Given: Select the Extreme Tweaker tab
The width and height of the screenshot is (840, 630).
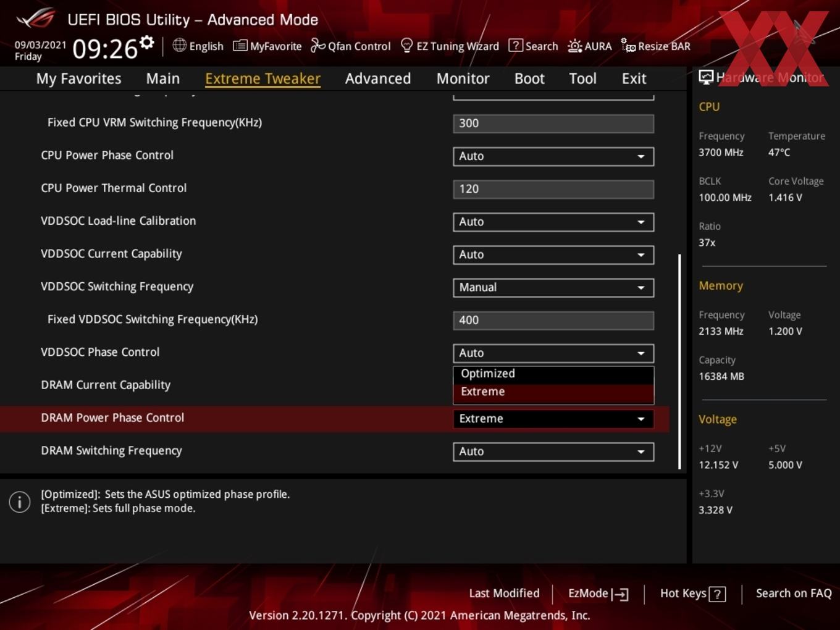Looking at the screenshot, I should pyautogui.click(x=262, y=78).
